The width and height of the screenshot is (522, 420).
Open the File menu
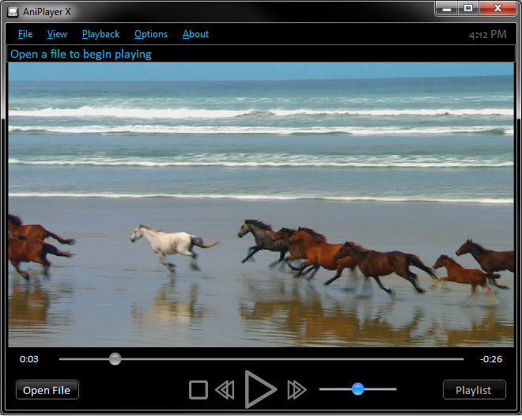coord(25,34)
